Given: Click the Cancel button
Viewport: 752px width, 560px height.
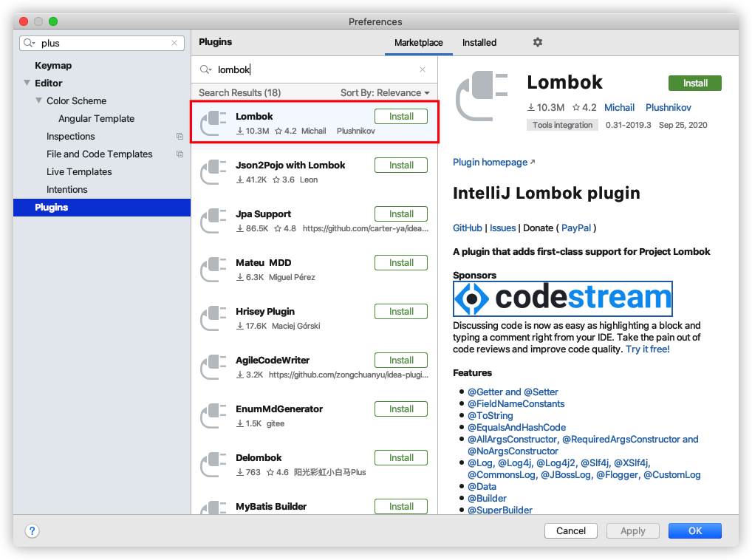Looking at the screenshot, I should pos(571,530).
